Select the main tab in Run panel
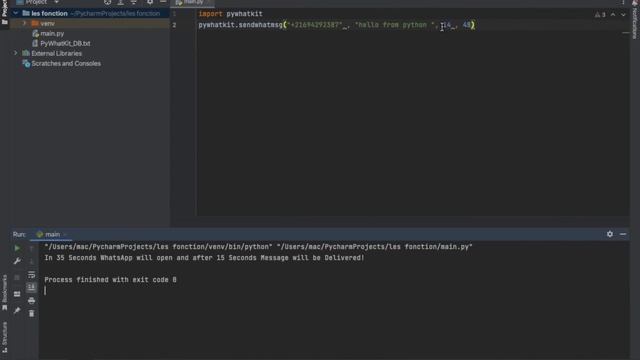The height and width of the screenshot is (360, 640). pyautogui.click(x=51, y=234)
